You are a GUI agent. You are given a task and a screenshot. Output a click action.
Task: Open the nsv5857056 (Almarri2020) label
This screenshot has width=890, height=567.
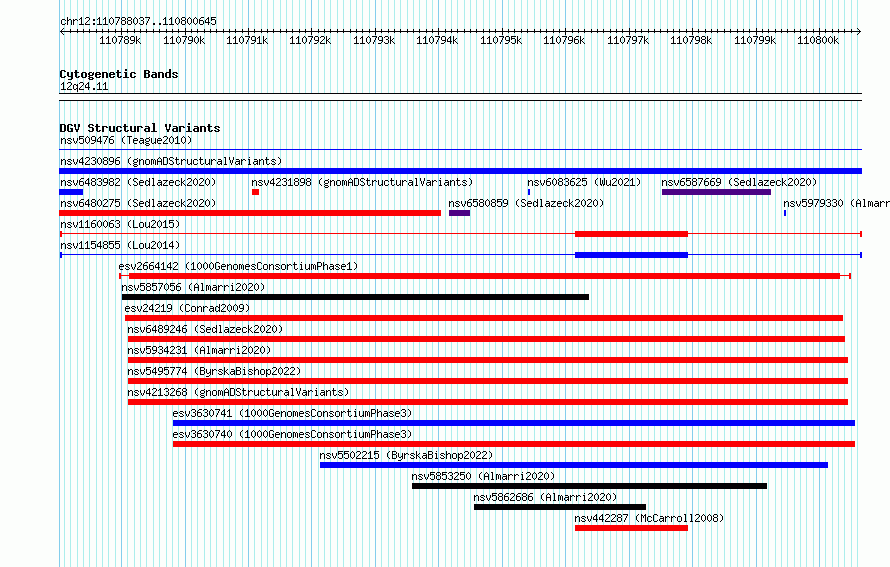tap(193, 287)
